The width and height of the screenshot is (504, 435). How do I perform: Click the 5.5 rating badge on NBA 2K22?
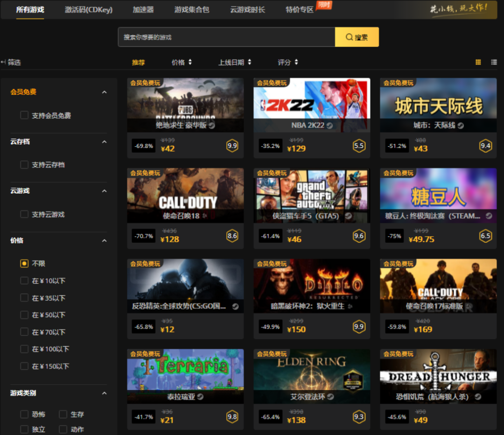pyautogui.click(x=359, y=146)
